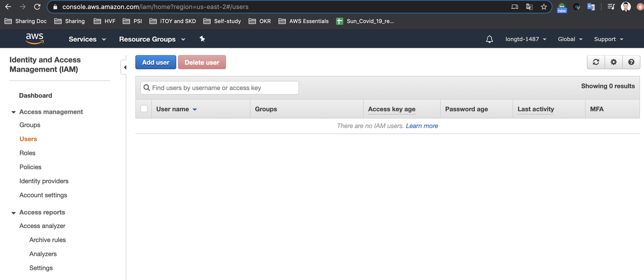This screenshot has width=644, height=280.
Task: Collapse the IAM sidebar panel arrow
Action: click(125, 67)
